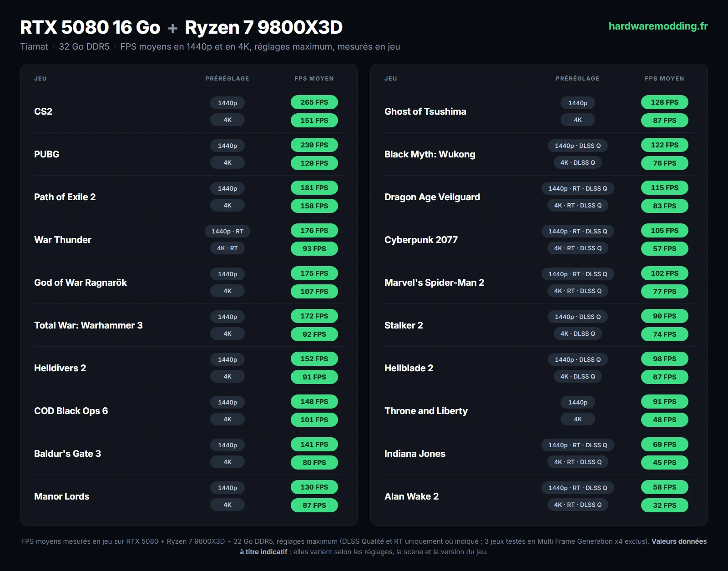The height and width of the screenshot is (571, 728).
Task: Click the 99 FPS badge
Action: 665,316
